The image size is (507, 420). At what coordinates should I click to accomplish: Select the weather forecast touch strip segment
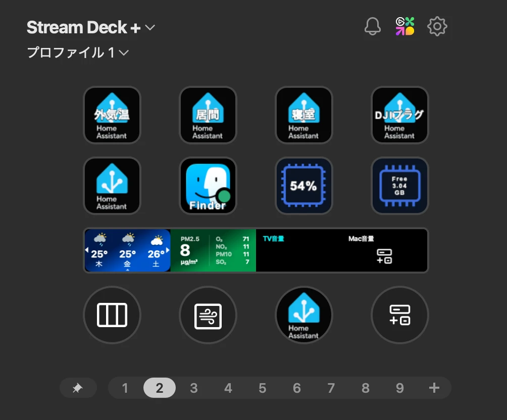tap(127, 250)
